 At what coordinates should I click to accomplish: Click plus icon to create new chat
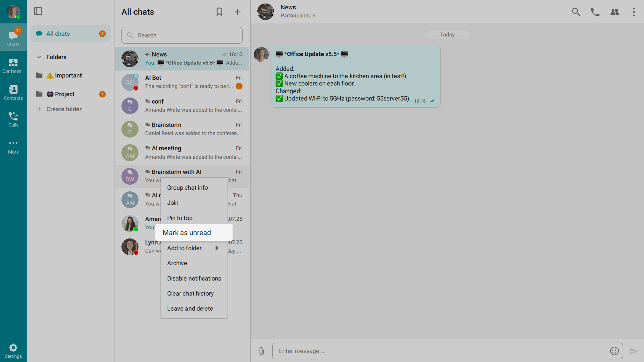point(237,12)
